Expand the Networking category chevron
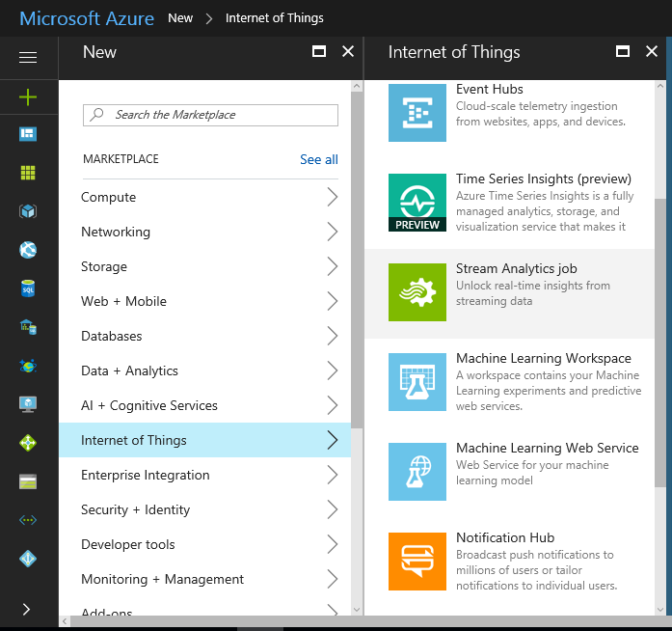Screen dimensions: 672x631 (x=333, y=232)
